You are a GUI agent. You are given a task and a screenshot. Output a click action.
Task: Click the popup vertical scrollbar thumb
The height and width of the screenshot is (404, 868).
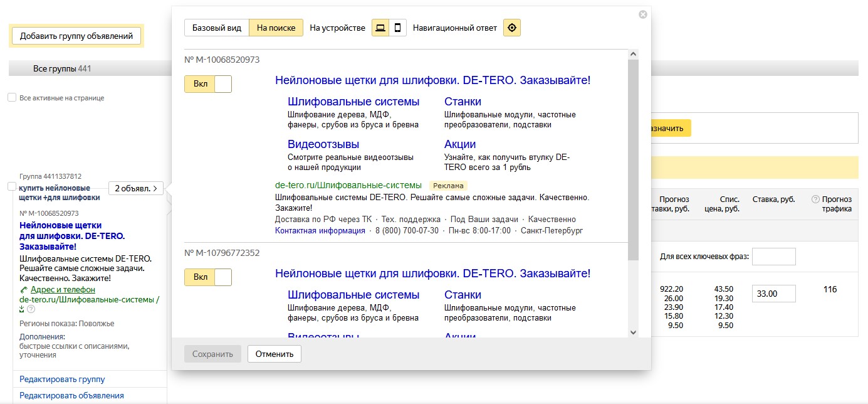coord(633,160)
